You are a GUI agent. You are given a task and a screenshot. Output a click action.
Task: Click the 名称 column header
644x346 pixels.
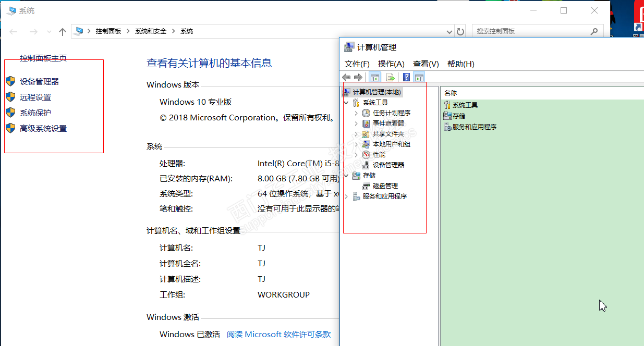tap(451, 93)
